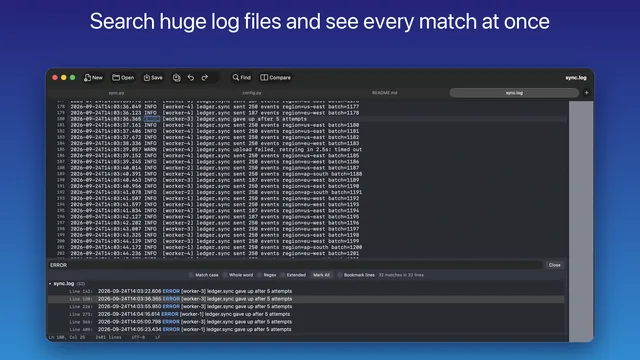Open the Compare tool
Viewport: 640px width, 360px height.
point(276,78)
